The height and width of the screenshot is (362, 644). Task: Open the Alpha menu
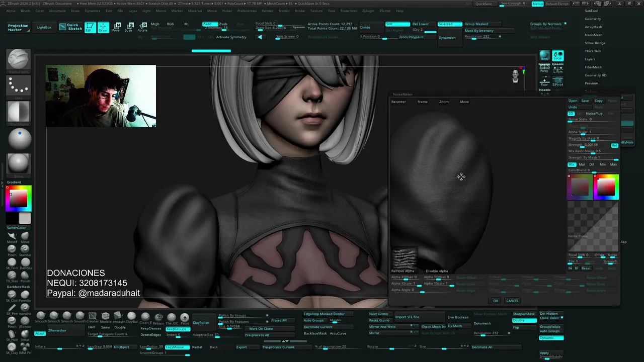(x=11, y=11)
